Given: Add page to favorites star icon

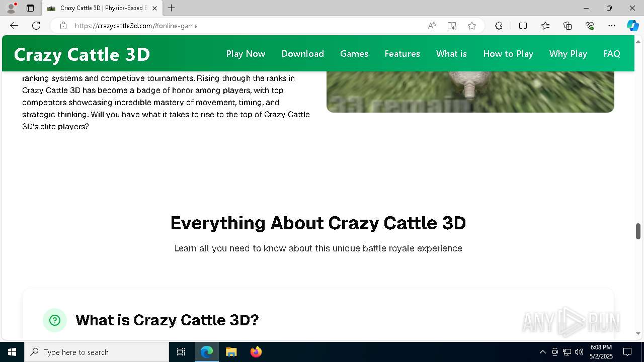Looking at the screenshot, I should [x=472, y=26].
